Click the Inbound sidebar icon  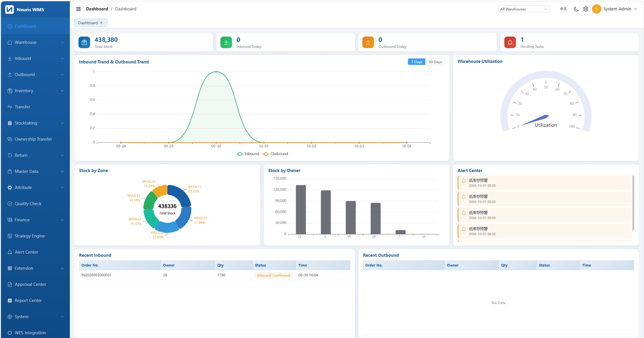(x=10, y=58)
